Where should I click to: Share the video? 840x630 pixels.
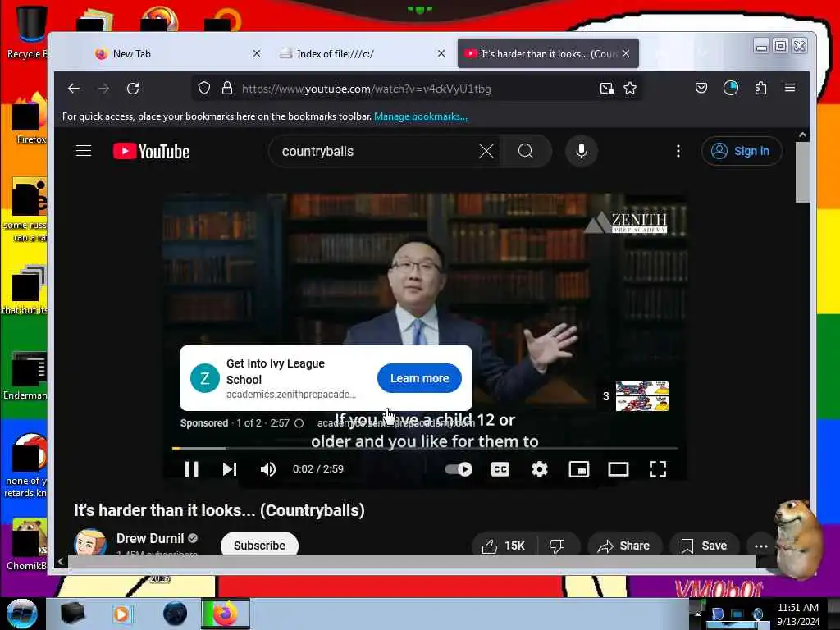[x=624, y=546]
